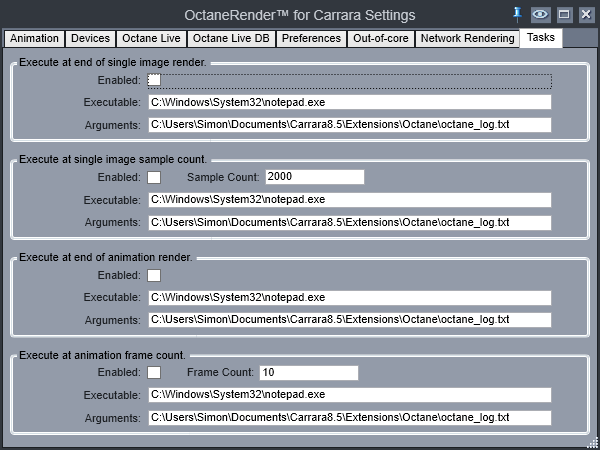Close the OctaneRender settings window
Screen dimensions: 600x450
[x=586, y=15]
